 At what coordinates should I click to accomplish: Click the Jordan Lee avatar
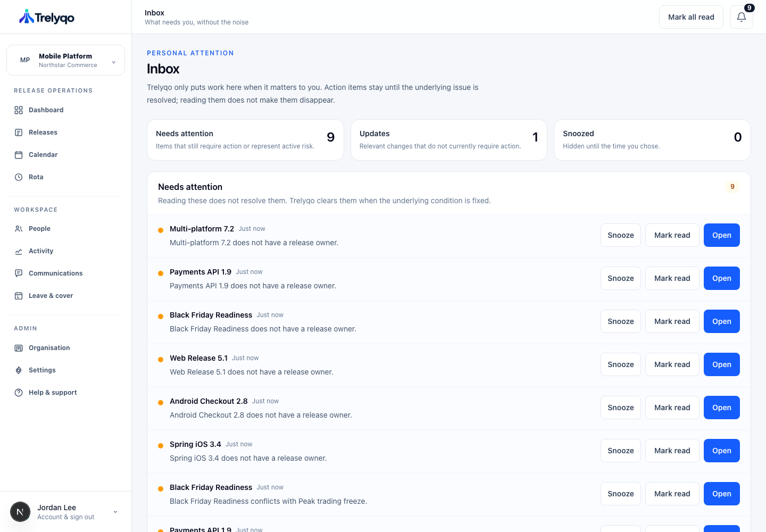[x=20, y=512]
